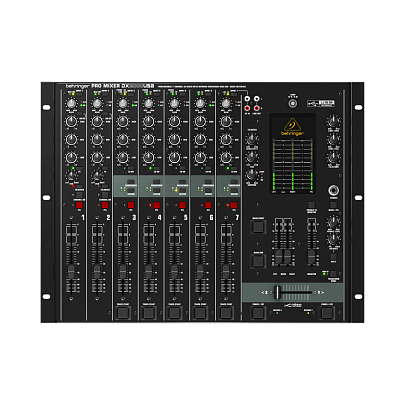Click the lower-right red RCA jack

[x=256, y=108]
